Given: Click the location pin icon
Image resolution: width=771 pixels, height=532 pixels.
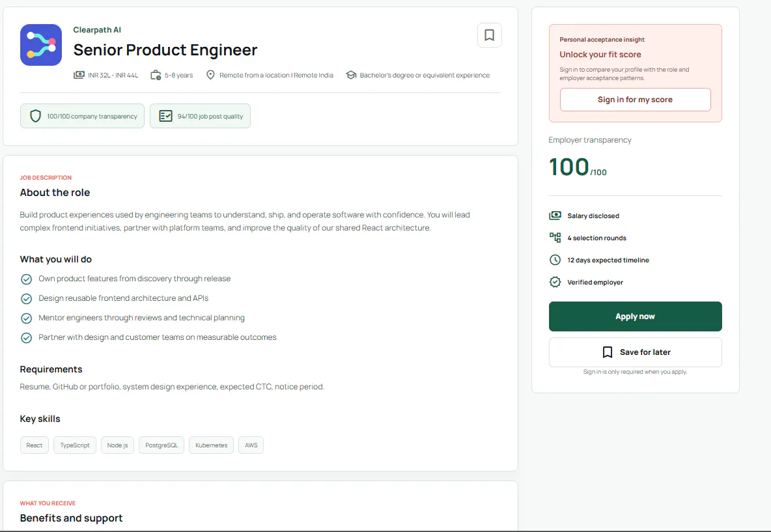Looking at the screenshot, I should pos(210,75).
